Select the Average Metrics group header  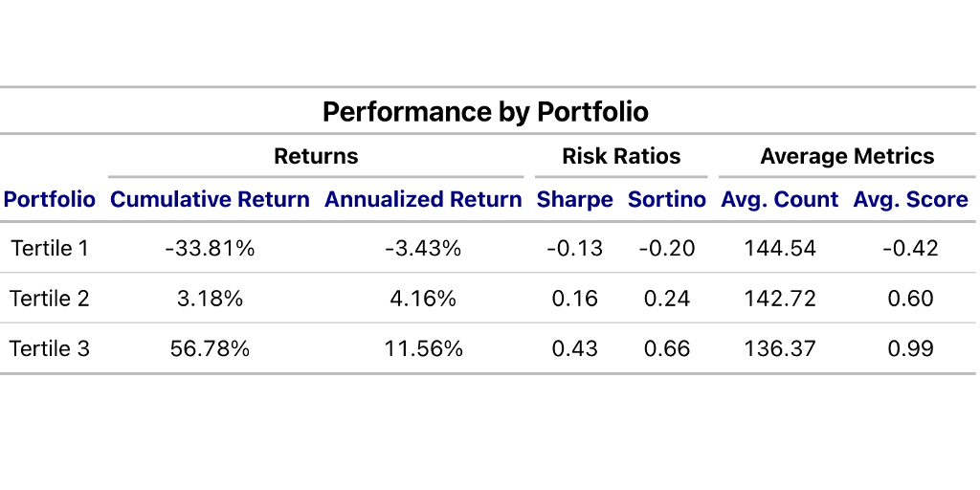[847, 156]
